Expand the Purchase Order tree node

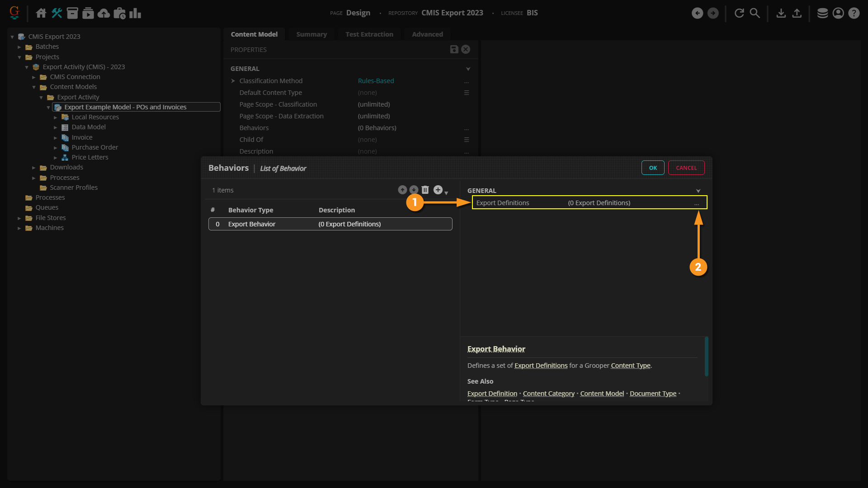tap(56, 148)
